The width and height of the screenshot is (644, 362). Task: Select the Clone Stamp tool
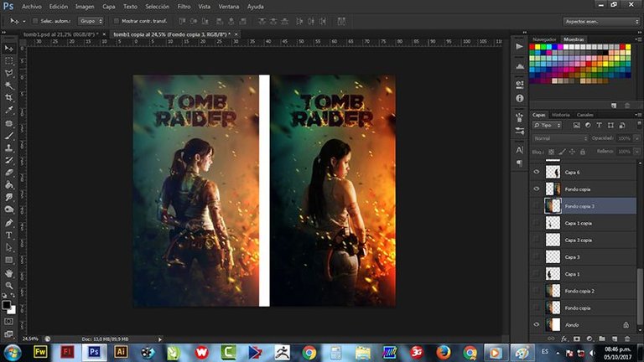pyautogui.click(x=8, y=148)
